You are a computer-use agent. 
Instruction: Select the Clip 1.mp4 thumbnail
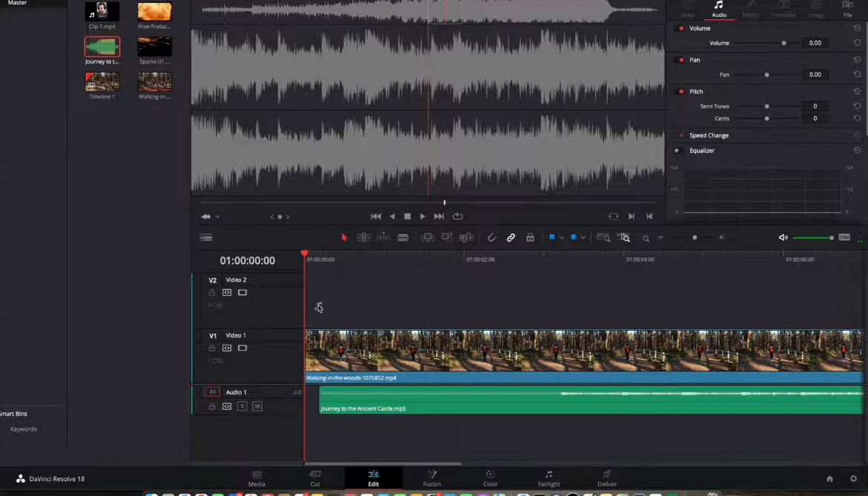click(x=102, y=12)
